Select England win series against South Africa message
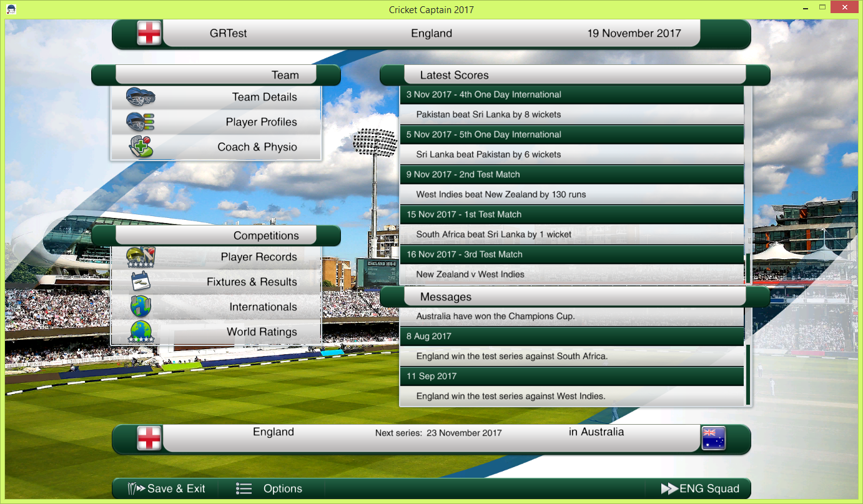Screen dimensions: 863x504 pyautogui.click(x=572, y=356)
